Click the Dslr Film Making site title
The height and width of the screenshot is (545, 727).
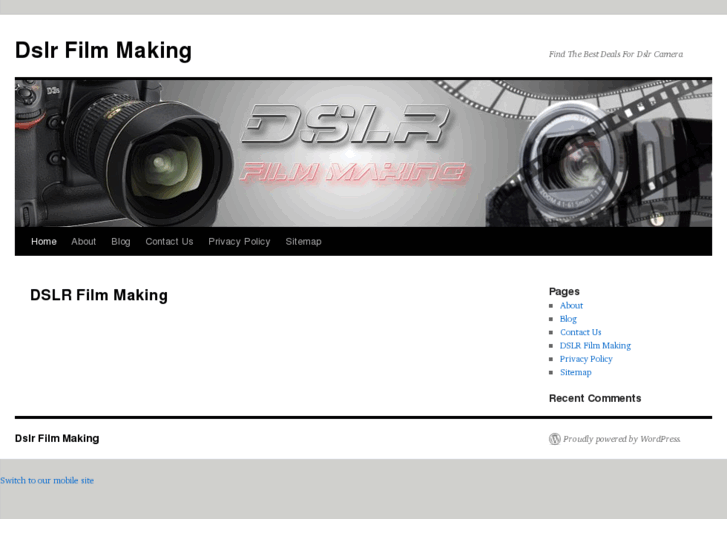pyautogui.click(x=103, y=51)
